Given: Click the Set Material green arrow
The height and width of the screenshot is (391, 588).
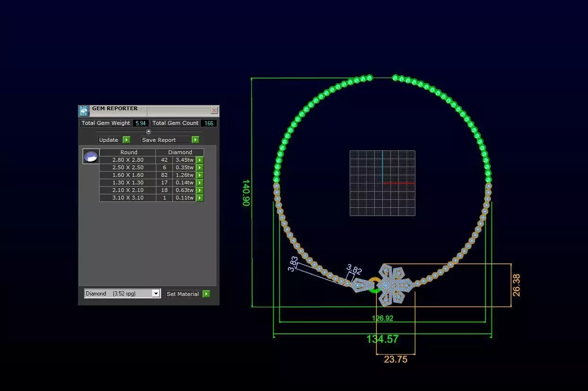Looking at the screenshot, I should tap(206, 294).
